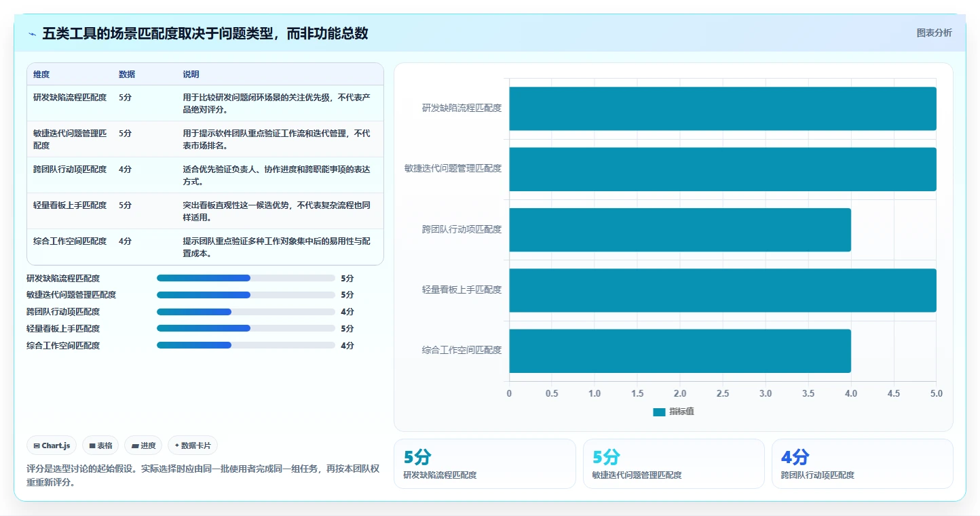This screenshot has width=980, height=516.
Task: Click table cell 跨团队行动项匹配度
Action: pyautogui.click(x=70, y=170)
